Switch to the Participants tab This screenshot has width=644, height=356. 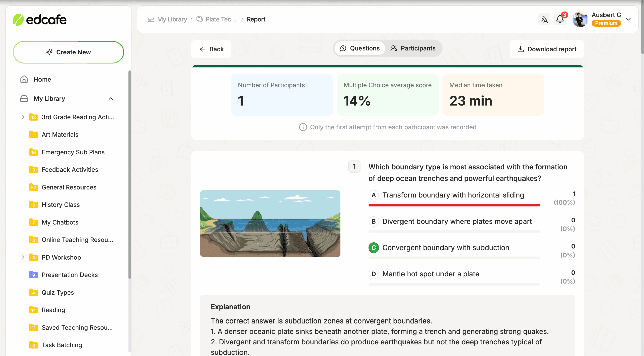click(x=413, y=48)
